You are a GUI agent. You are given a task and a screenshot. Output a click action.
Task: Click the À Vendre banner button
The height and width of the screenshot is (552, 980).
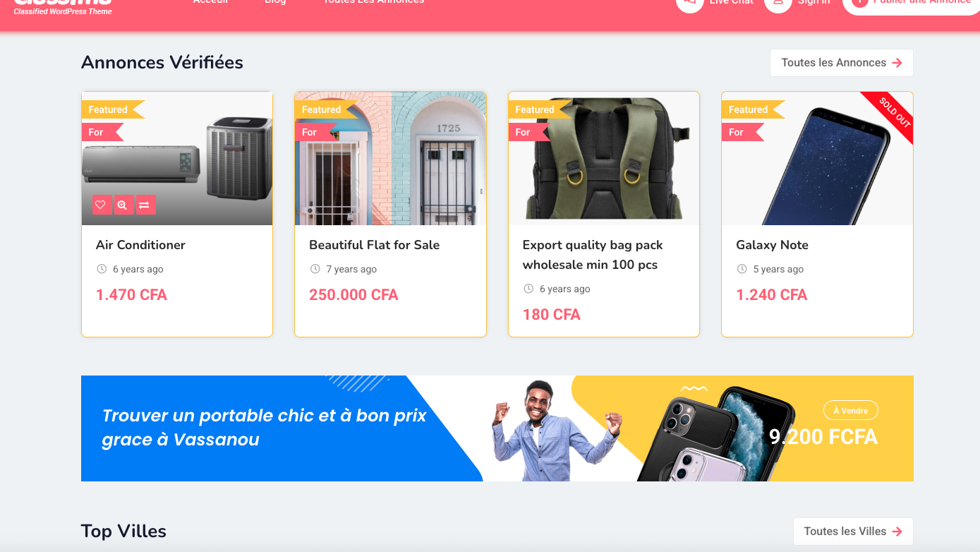click(x=851, y=410)
